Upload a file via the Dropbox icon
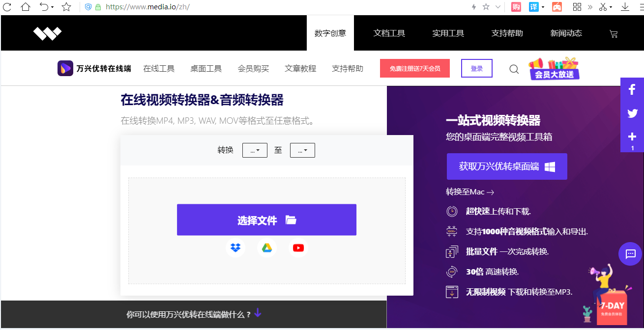Image resolution: width=644 pixels, height=330 pixels. (235, 248)
